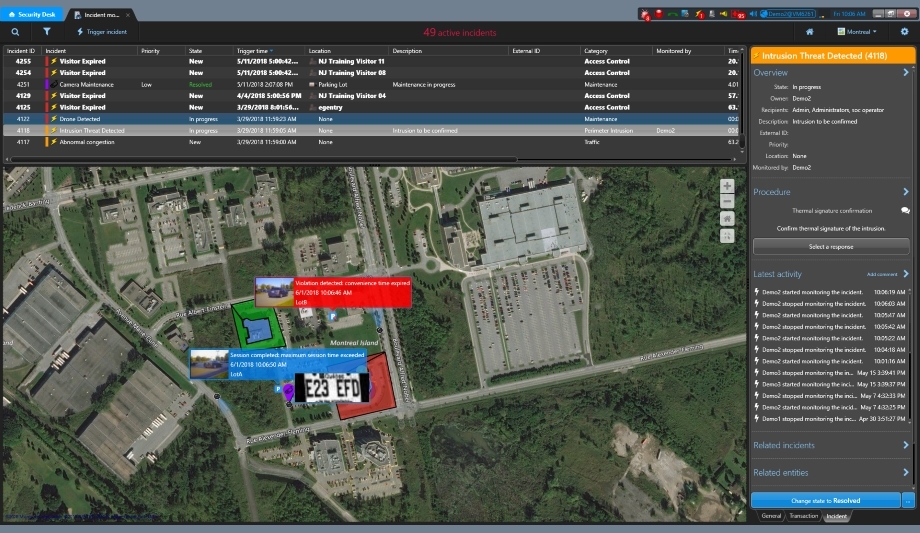Zoom out on the map

pos(727,202)
